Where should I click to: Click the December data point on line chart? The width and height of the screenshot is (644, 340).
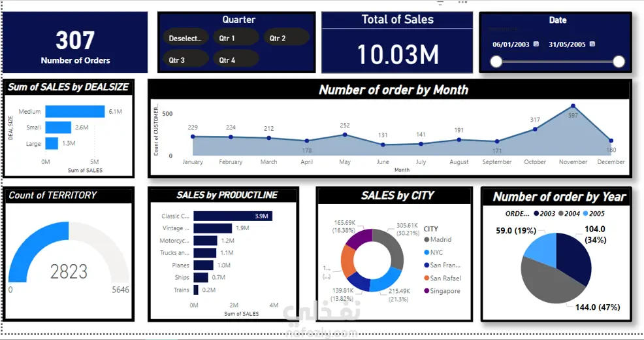click(x=611, y=141)
